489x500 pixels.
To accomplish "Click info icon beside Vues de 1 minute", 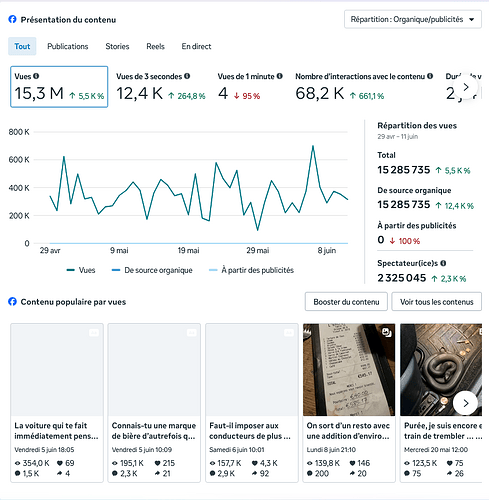I will [279, 76].
